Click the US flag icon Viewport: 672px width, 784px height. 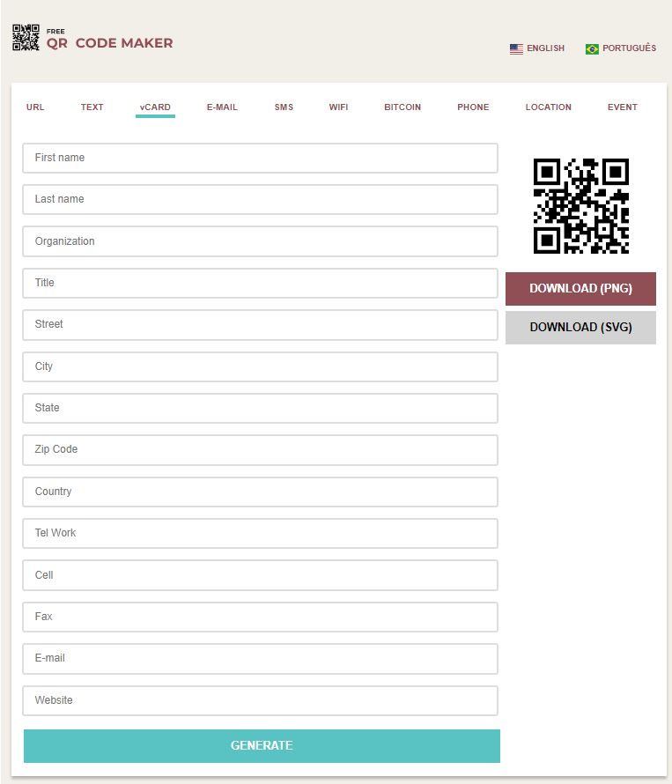(x=516, y=48)
